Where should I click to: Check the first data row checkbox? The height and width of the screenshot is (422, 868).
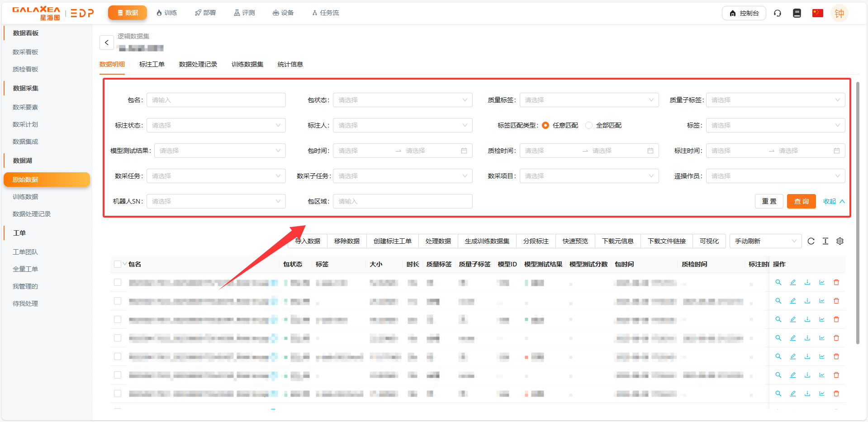point(118,282)
